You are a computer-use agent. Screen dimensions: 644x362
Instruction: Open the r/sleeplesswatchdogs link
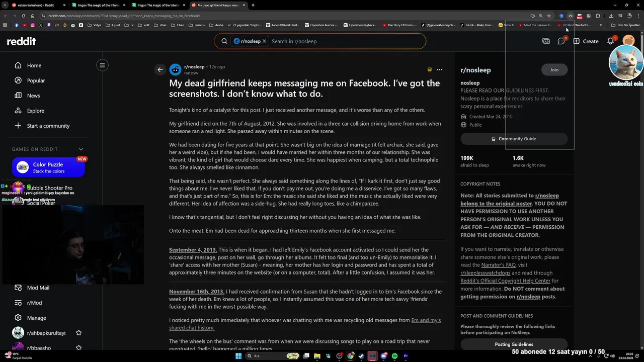pyautogui.click(x=485, y=273)
